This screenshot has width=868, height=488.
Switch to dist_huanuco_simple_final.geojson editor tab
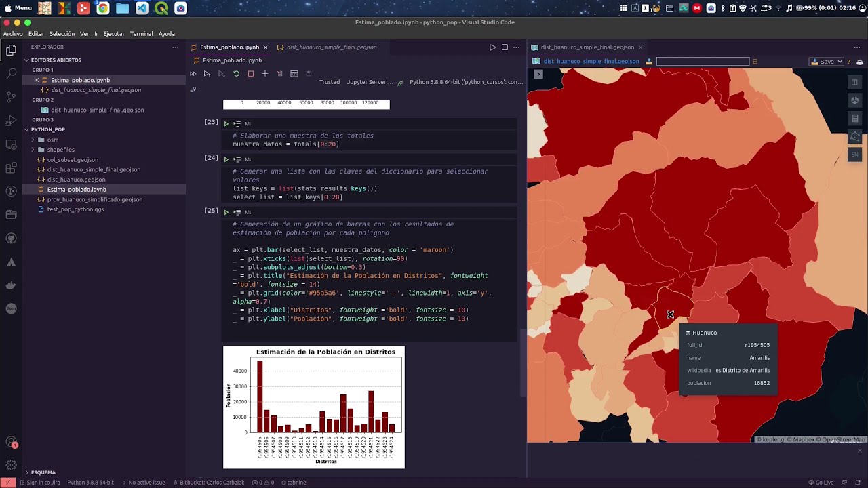click(332, 47)
